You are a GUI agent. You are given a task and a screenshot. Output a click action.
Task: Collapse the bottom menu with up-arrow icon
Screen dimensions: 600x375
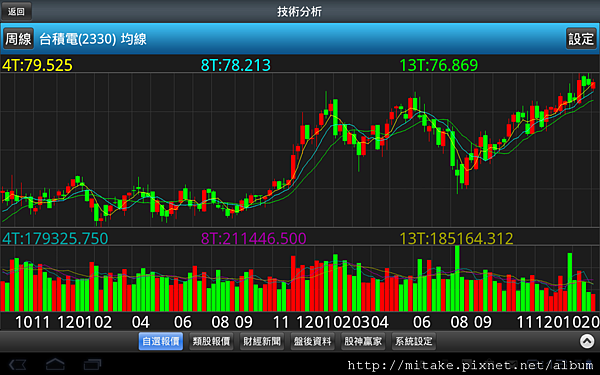pos(587,341)
